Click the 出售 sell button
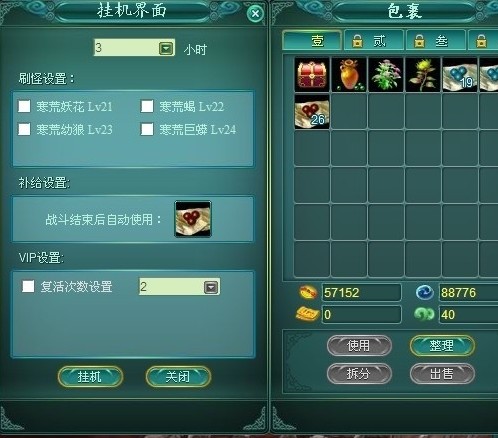The image size is (498, 438). pos(442,373)
